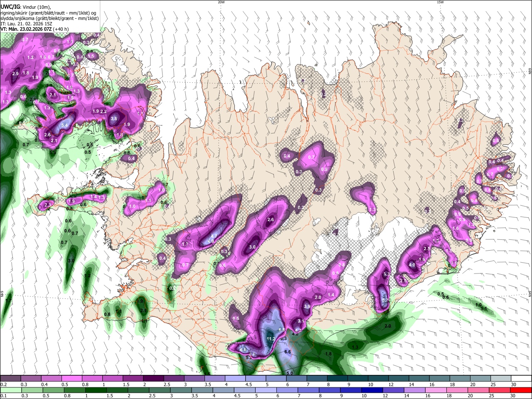Click upper legend swatch between 0.5 and 0.8
The height and width of the screenshot is (399, 532).
(71, 378)
